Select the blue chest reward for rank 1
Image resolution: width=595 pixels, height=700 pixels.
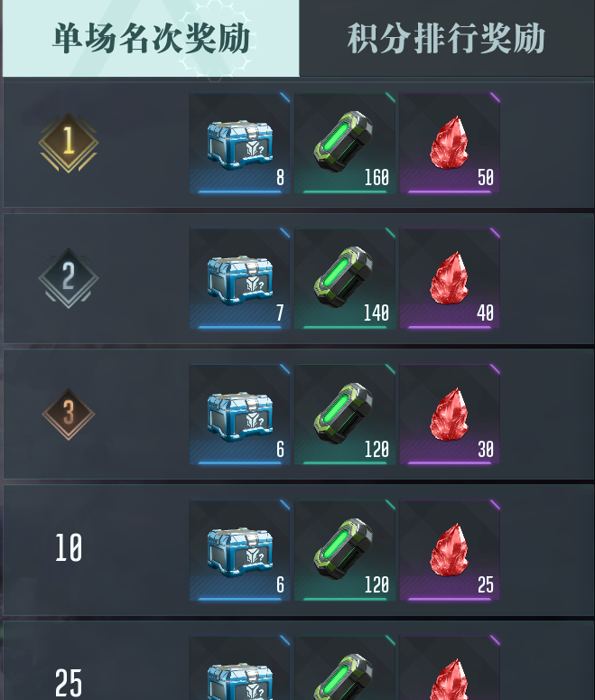click(239, 143)
